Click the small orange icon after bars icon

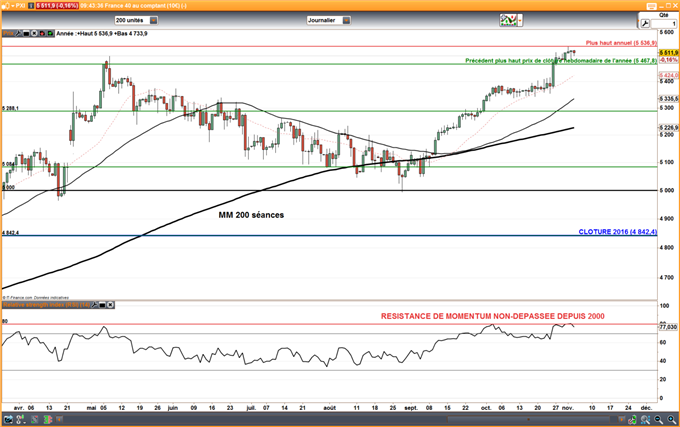(59, 419)
